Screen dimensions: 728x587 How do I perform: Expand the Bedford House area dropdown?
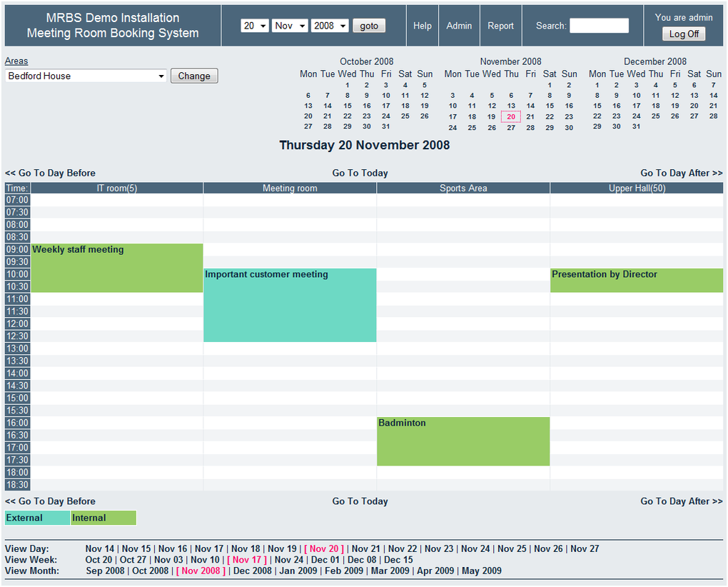[86, 76]
